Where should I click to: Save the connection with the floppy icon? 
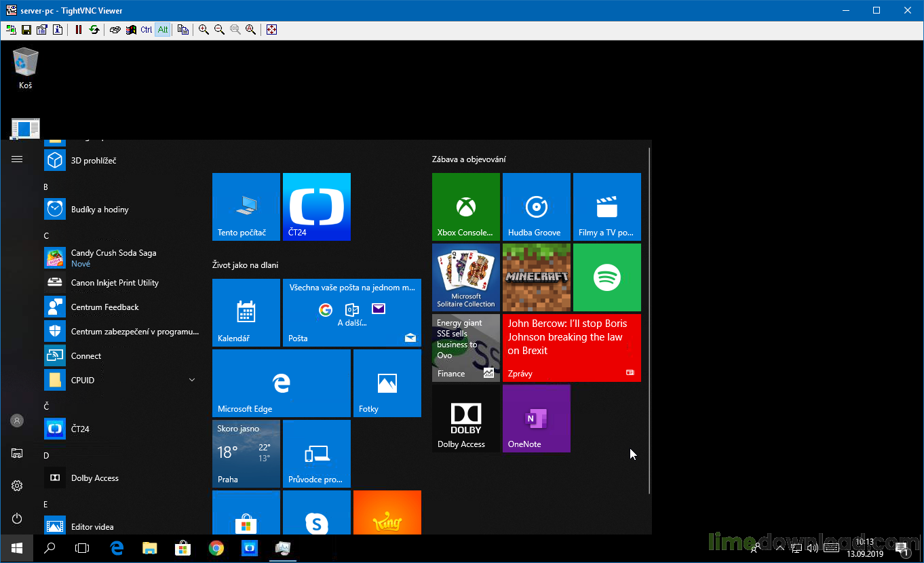[26, 30]
